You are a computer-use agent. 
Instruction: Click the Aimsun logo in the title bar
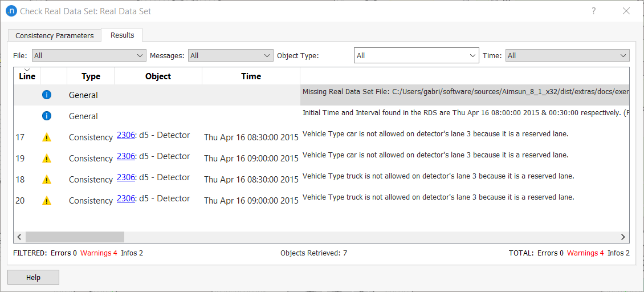pos(11,11)
